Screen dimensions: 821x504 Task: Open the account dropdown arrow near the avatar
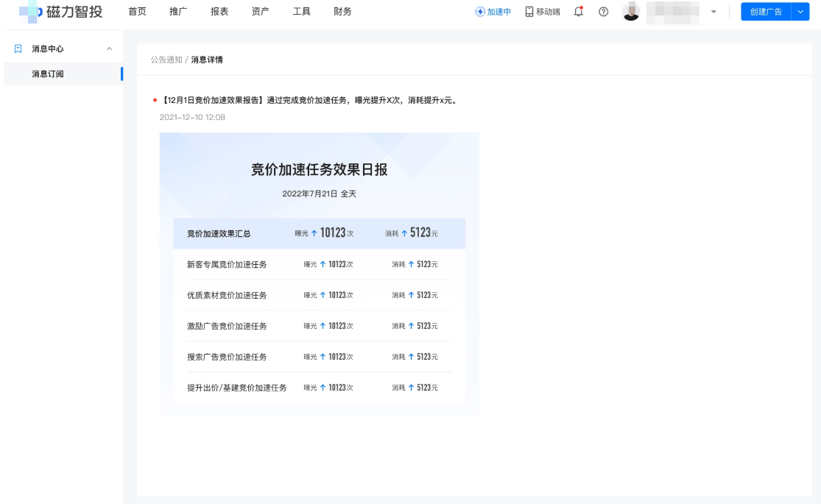click(x=712, y=12)
